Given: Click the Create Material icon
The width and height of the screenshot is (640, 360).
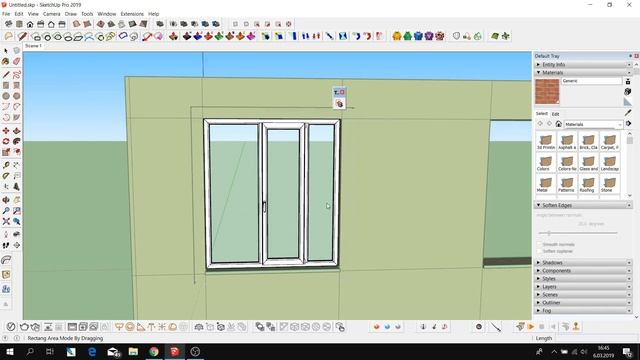Looking at the screenshot, I should tap(628, 91).
